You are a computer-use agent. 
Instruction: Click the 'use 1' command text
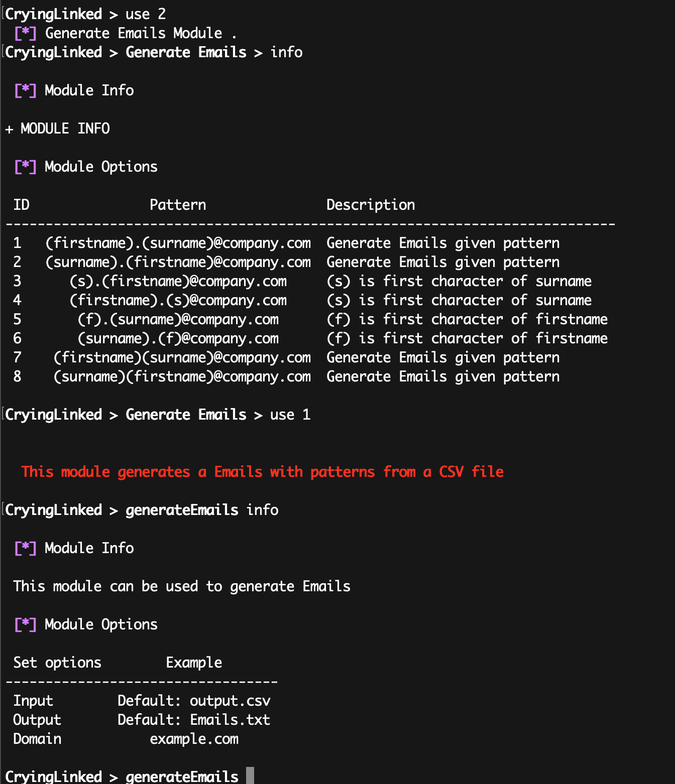[x=290, y=415]
